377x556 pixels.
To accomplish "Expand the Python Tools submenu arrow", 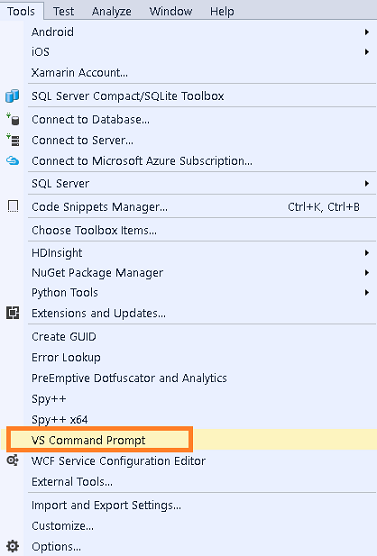I will (367, 293).
